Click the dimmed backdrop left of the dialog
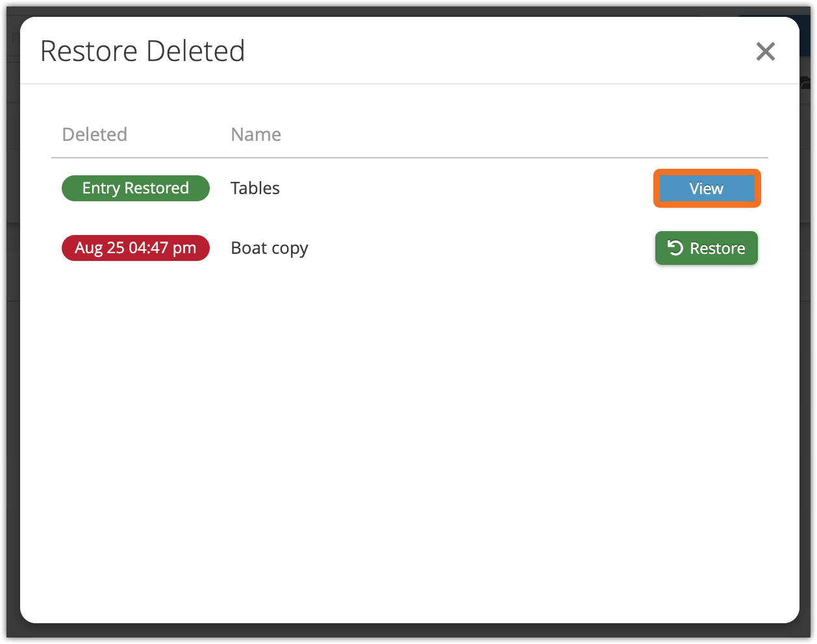The height and width of the screenshot is (644, 817). pyautogui.click(x=12, y=325)
